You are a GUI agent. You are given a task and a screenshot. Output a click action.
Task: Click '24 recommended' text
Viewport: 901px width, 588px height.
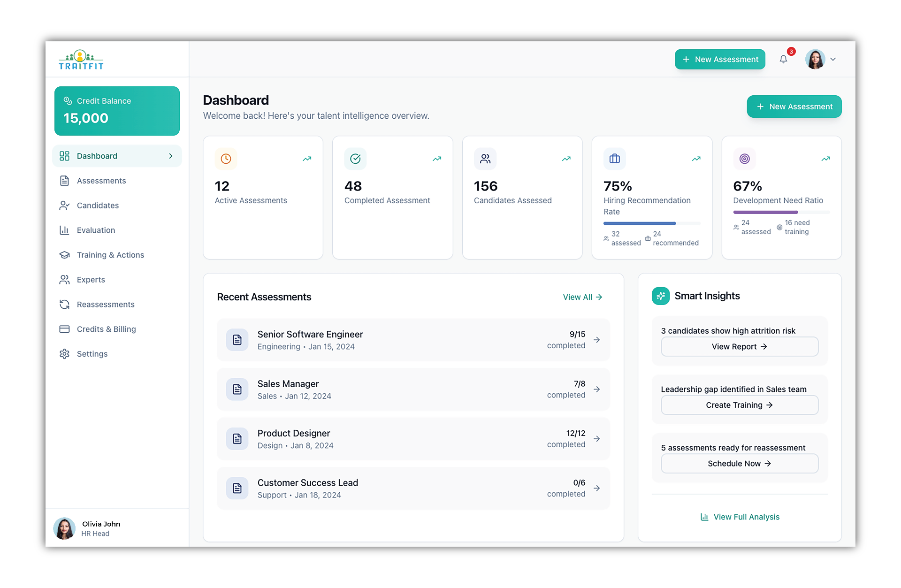676,238
